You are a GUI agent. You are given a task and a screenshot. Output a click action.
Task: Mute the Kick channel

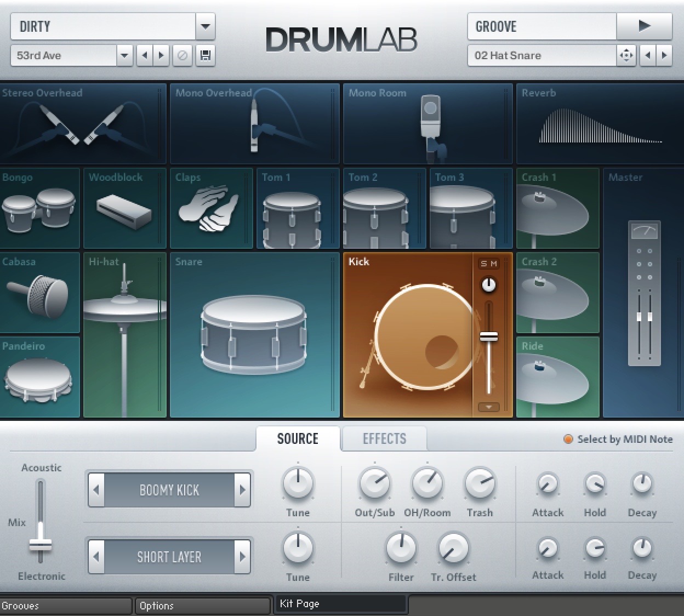click(x=494, y=264)
